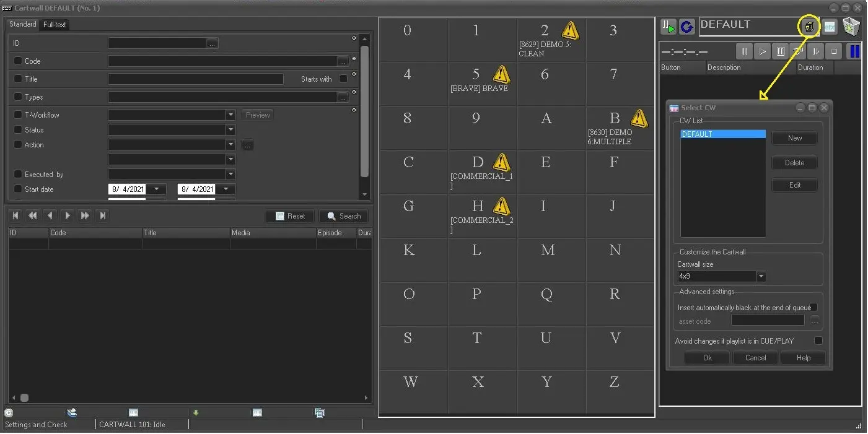Click the Select Cartwall icon circled in yellow
Viewport: 868px width, 434px height.
pos(809,27)
